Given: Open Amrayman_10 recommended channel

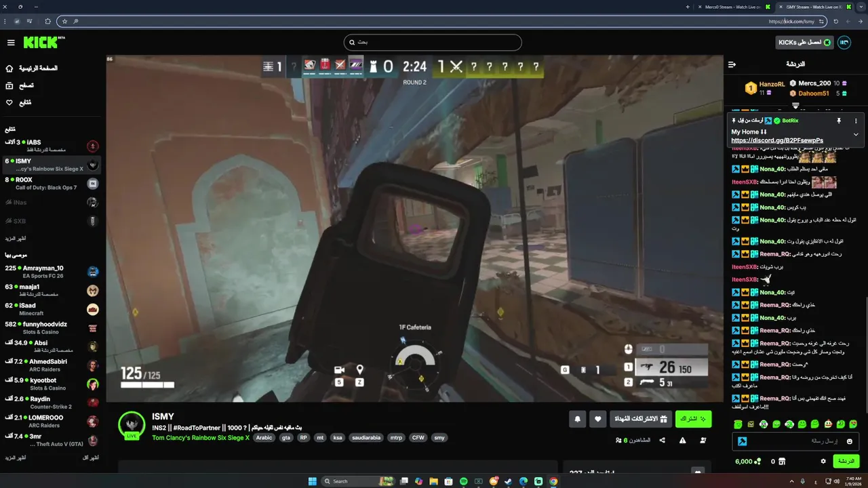Looking at the screenshot, I should point(52,272).
